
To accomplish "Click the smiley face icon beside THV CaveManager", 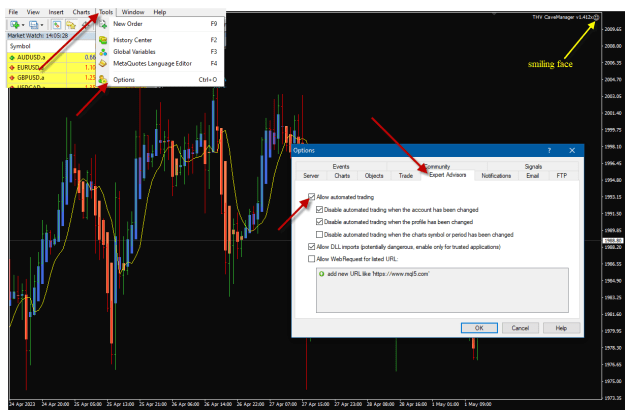I will [596, 17].
